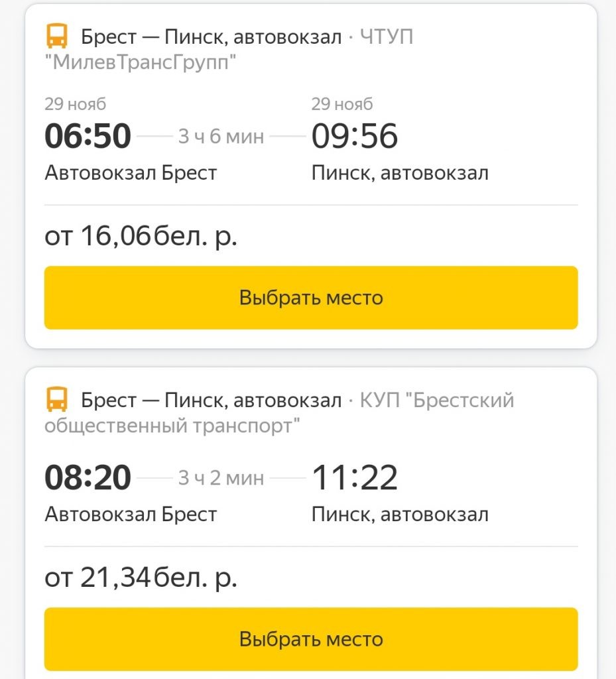The image size is (616, 679).
Task: Tap the "3 ч 2 мин" trip duration
Action: tap(221, 478)
